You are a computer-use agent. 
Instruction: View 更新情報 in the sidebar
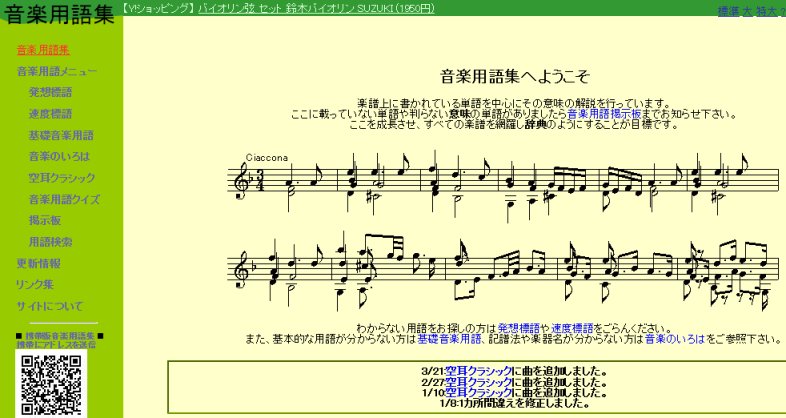[x=39, y=264]
